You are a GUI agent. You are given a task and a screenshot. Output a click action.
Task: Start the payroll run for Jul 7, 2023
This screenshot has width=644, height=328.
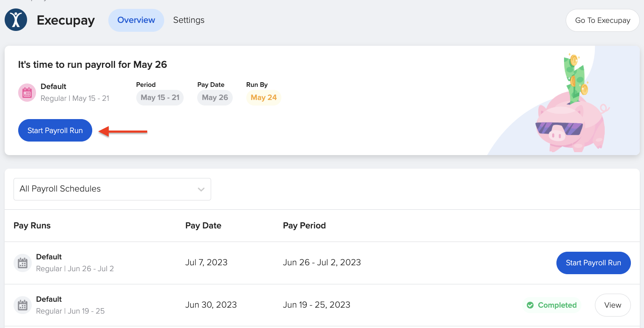(x=593, y=263)
